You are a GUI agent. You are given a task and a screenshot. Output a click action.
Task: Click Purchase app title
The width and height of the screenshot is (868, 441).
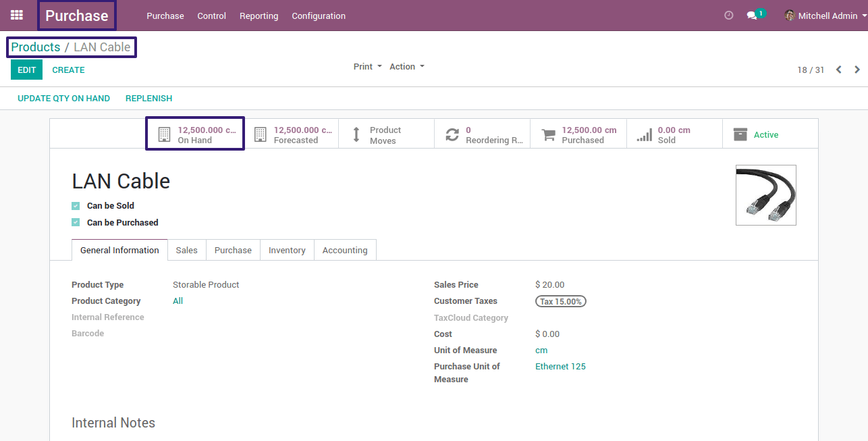point(77,16)
